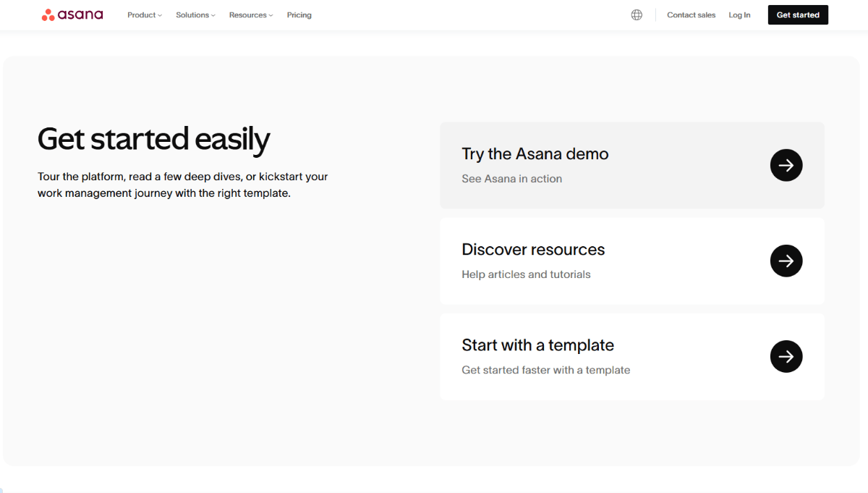This screenshot has width=868, height=493.
Task: Open the Try the Asana demo card
Action: point(631,165)
